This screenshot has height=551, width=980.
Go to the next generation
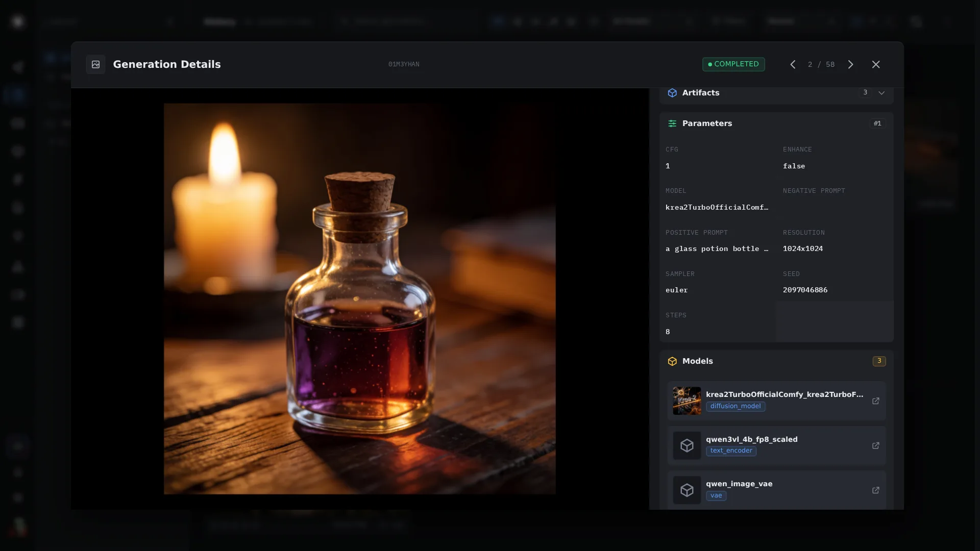pos(850,64)
